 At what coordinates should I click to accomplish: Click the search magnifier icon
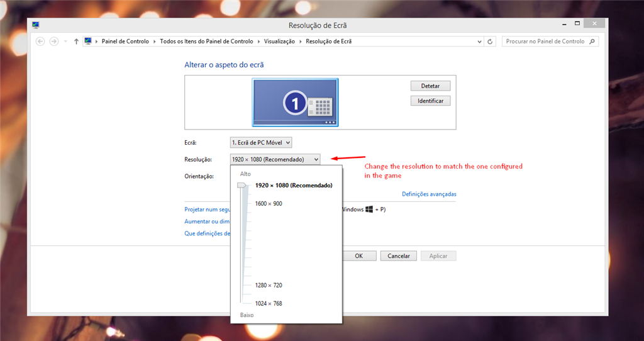592,42
